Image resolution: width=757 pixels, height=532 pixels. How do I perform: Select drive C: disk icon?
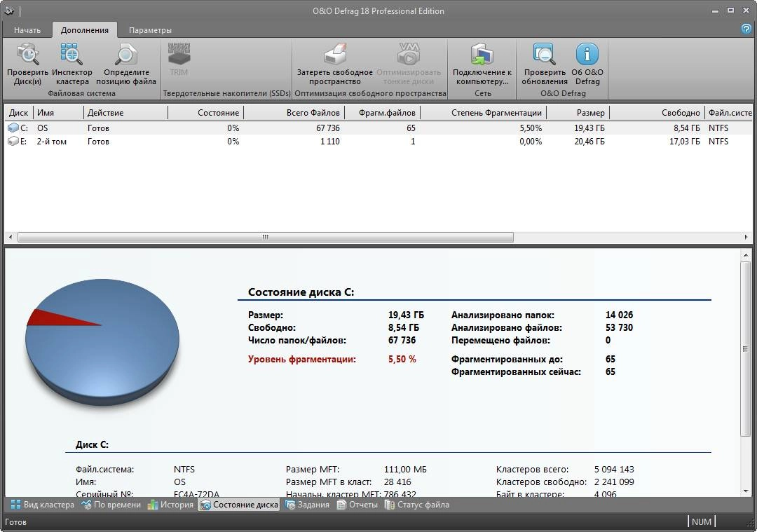point(13,128)
